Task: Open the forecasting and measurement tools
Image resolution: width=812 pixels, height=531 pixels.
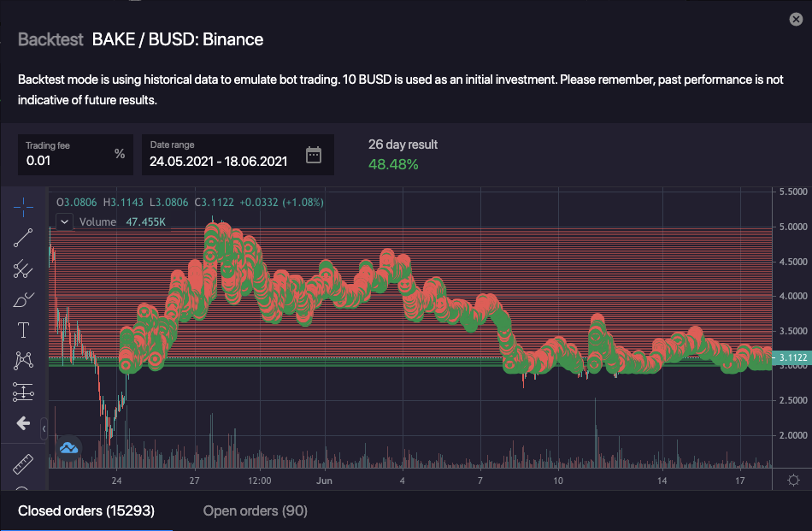Action: [23, 392]
